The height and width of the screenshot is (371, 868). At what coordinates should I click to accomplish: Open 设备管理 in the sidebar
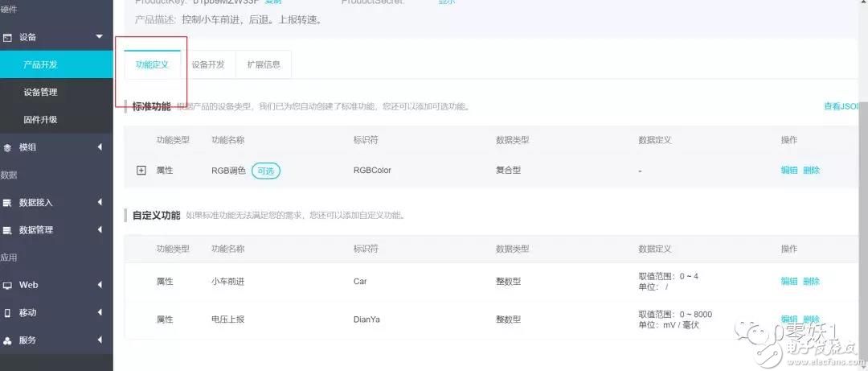click(56, 92)
